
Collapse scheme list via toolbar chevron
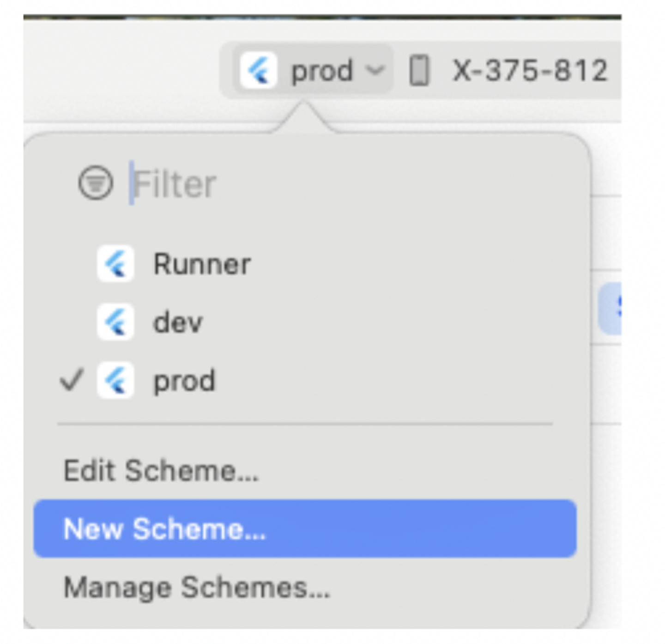click(375, 71)
